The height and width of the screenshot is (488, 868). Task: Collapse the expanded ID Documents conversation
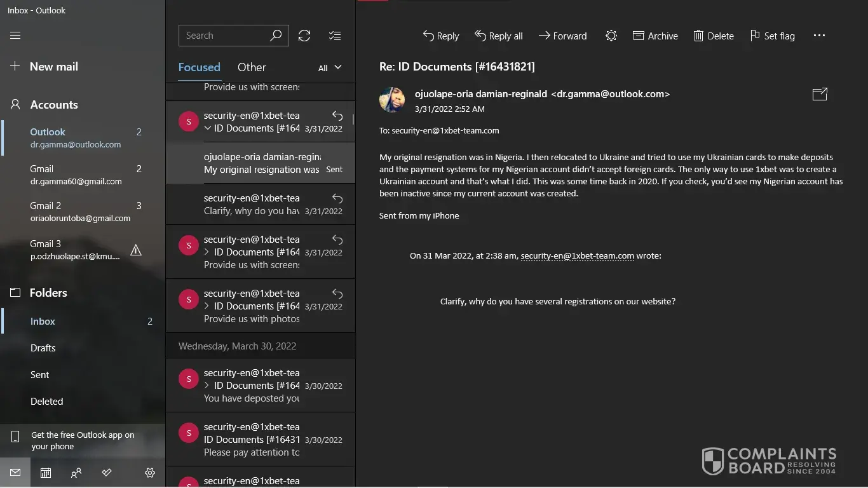click(208, 128)
